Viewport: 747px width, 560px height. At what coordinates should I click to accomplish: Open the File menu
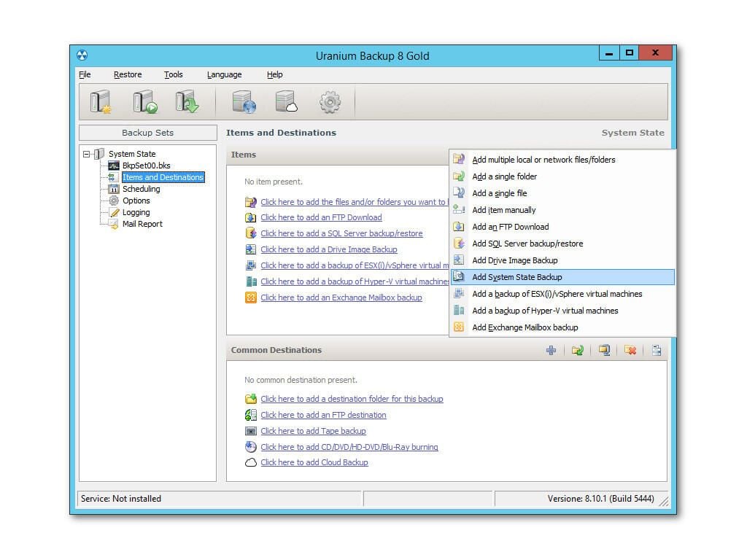coord(85,74)
